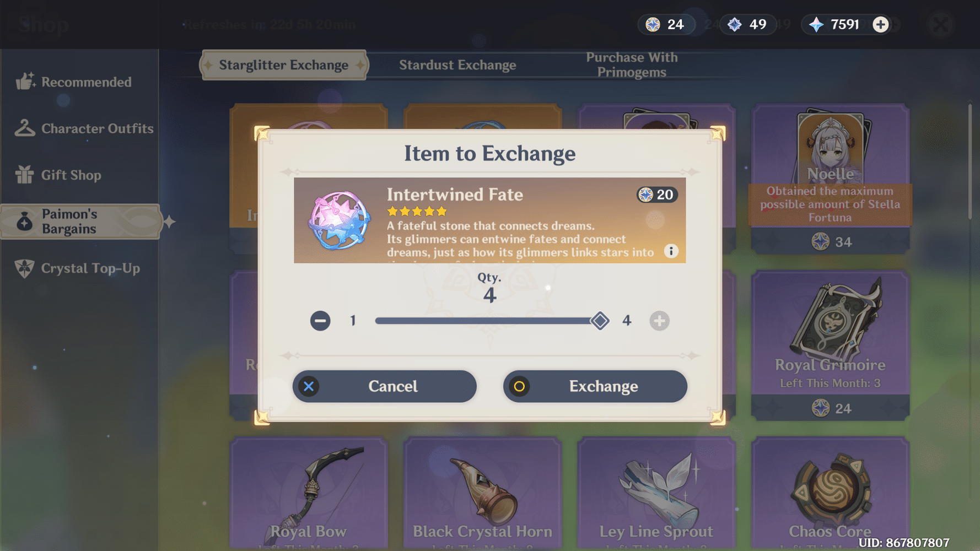Click the Intertwined Fate item icon

point(339,220)
